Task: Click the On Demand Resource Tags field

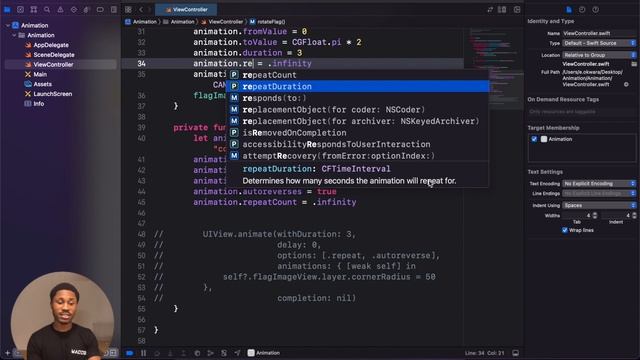Action: click(582, 111)
